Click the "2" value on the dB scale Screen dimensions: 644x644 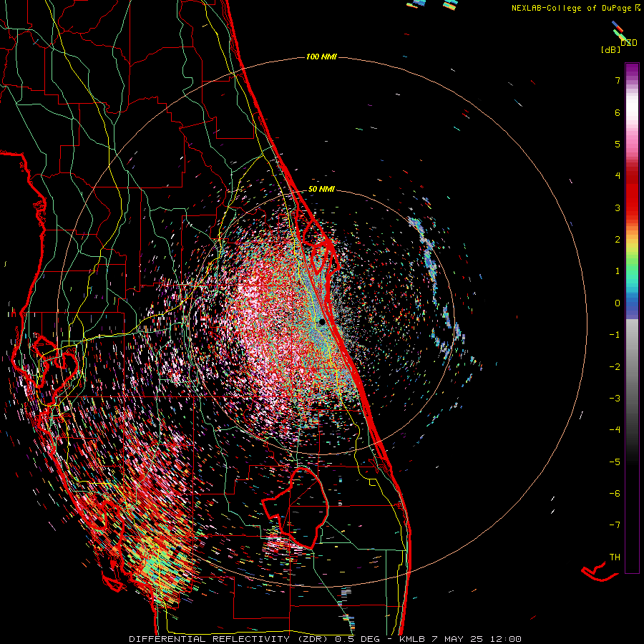pyautogui.click(x=618, y=240)
